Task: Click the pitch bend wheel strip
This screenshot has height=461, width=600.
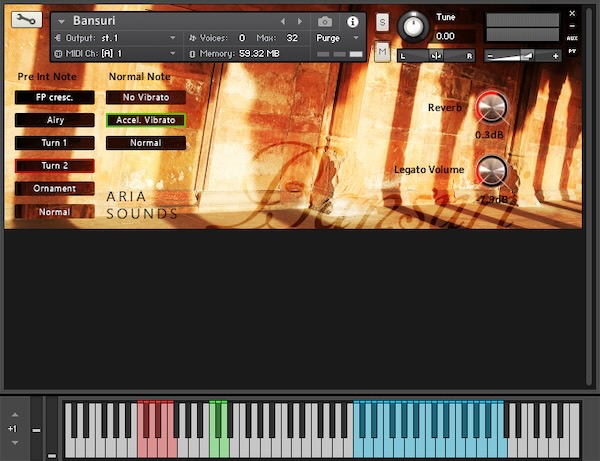Action: pos(36,427)
